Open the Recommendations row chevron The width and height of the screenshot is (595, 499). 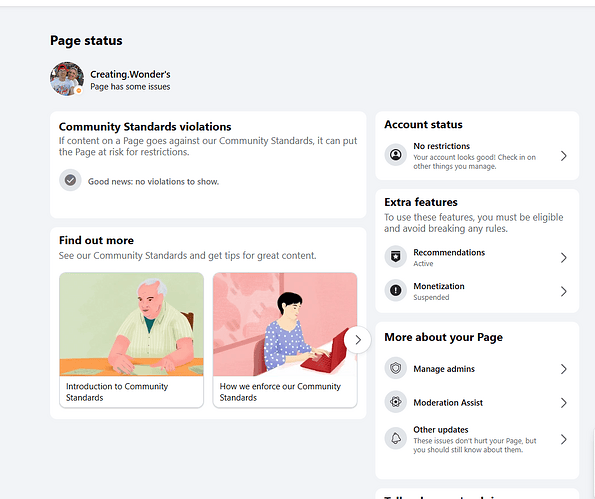[564, 258]
